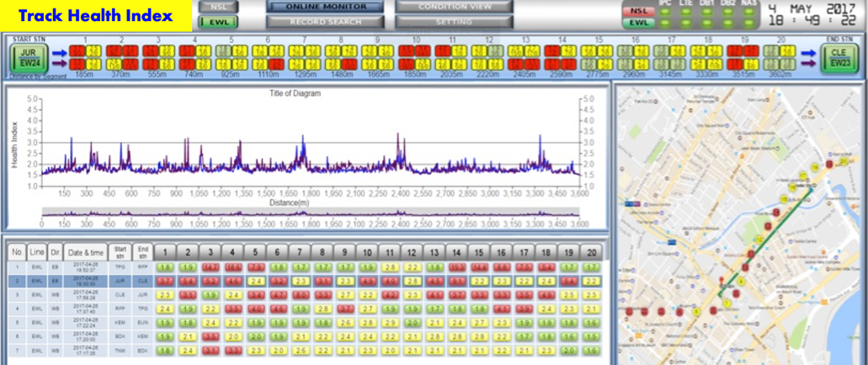Select record row 5 from KEM to EUN

[x=306, y=322]
